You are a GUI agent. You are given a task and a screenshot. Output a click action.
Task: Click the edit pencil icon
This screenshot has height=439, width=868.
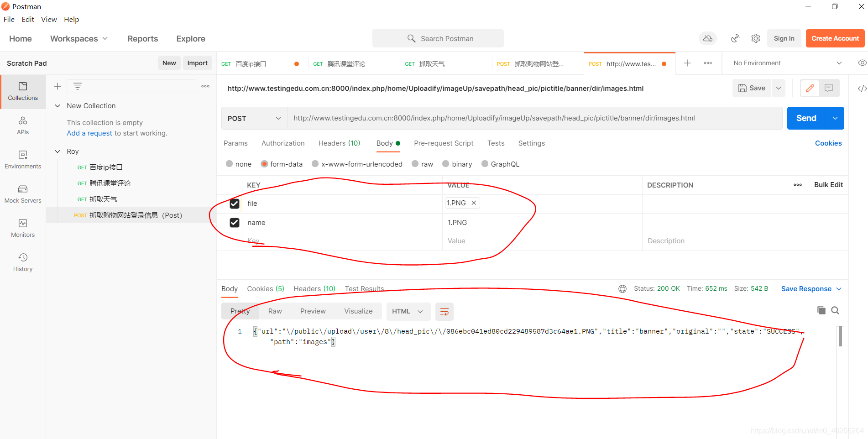tap(810, 88)
